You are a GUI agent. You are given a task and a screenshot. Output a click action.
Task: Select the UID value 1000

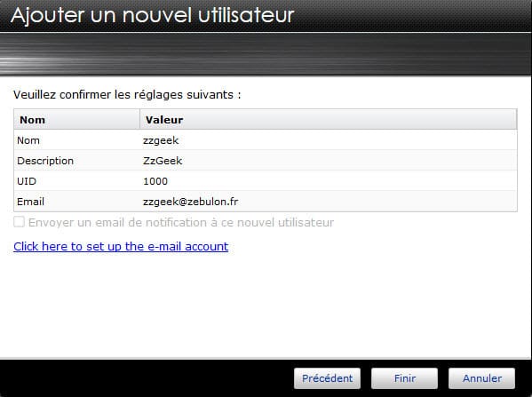point(329,181)
